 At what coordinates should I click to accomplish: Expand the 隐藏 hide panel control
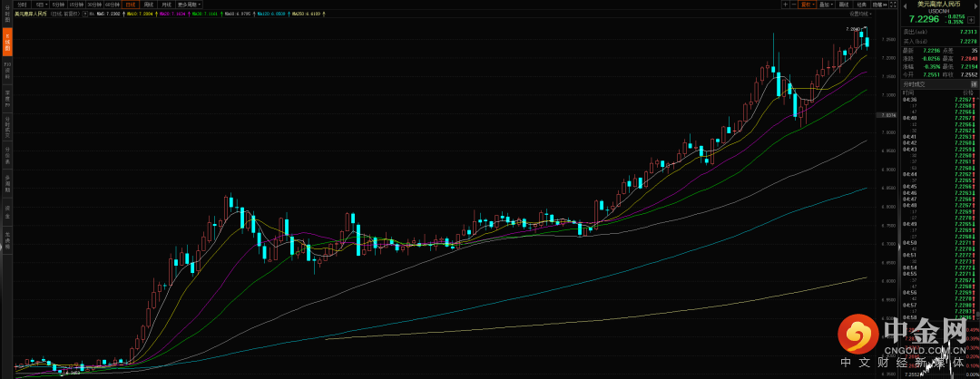879,5
